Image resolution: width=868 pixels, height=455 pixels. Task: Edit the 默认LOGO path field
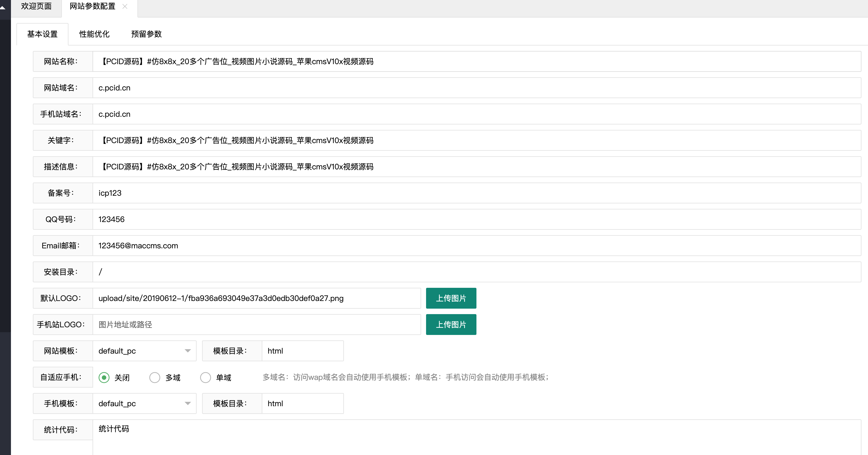257,298
